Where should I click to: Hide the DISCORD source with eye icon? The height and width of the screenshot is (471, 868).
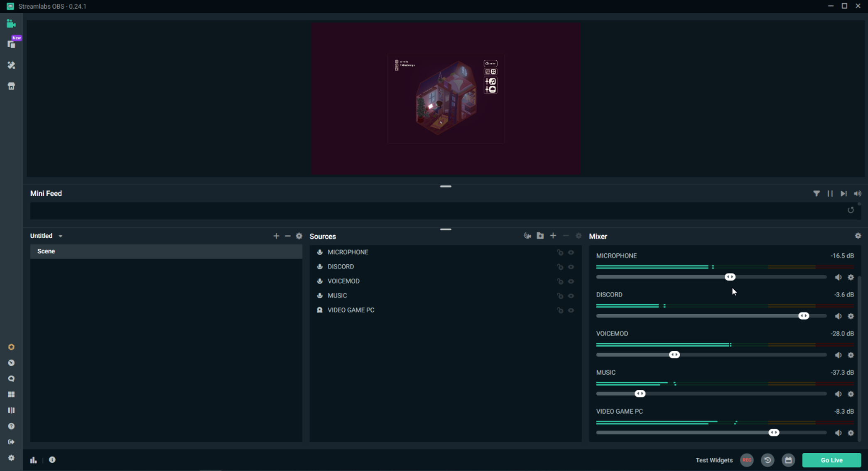[x=571, y=267]
